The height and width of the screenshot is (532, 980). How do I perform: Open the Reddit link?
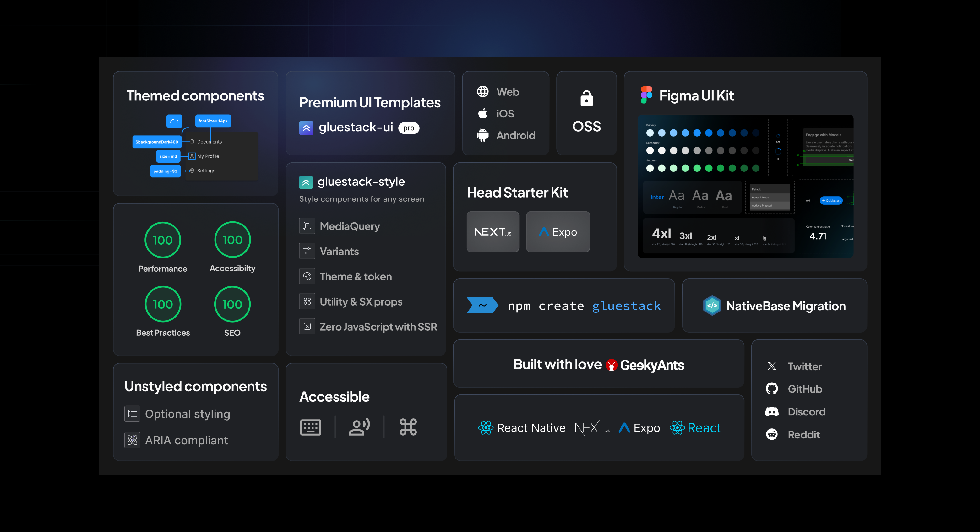click(x=803, y=434)
